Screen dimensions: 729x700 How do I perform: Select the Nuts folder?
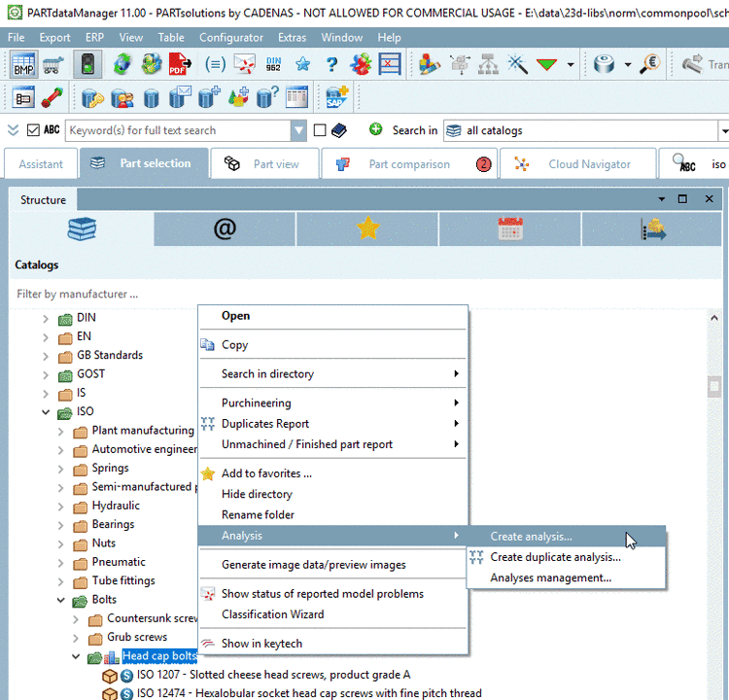tap(104, 542)
